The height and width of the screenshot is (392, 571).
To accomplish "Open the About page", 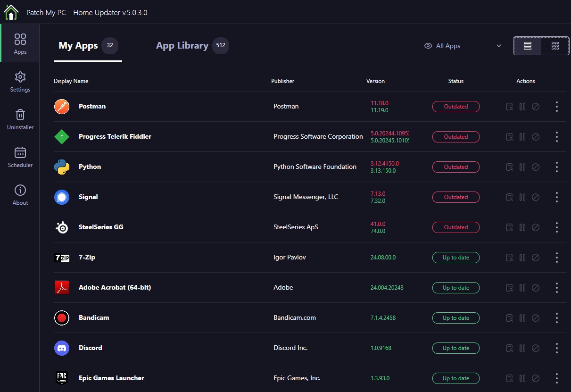I will [x=20, y=194].
